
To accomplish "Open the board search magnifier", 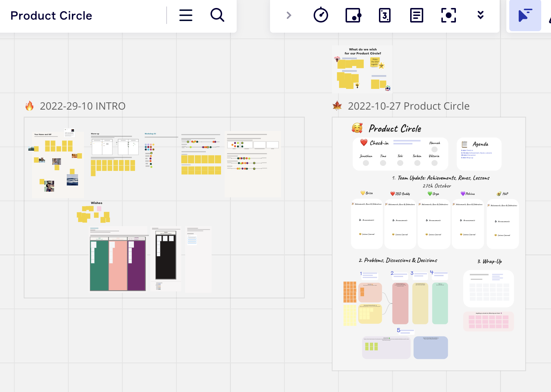I will (x=217, y=15).
